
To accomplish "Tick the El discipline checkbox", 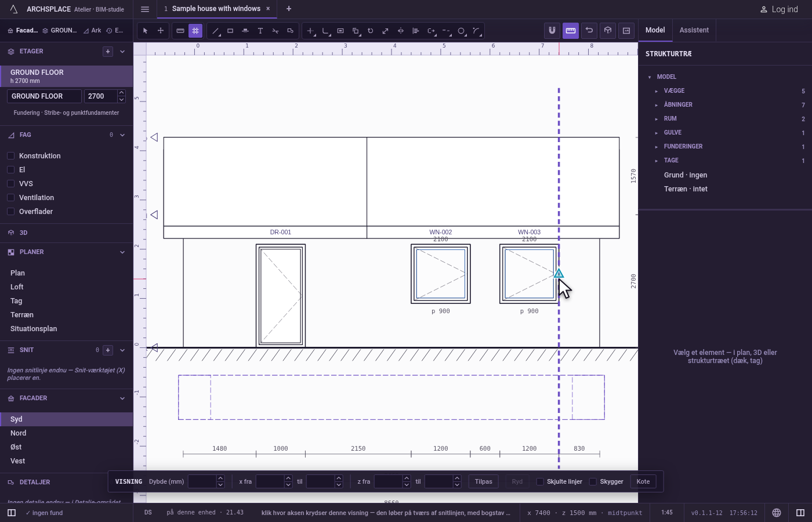I will pyautogui.click(x=10, y=170).
